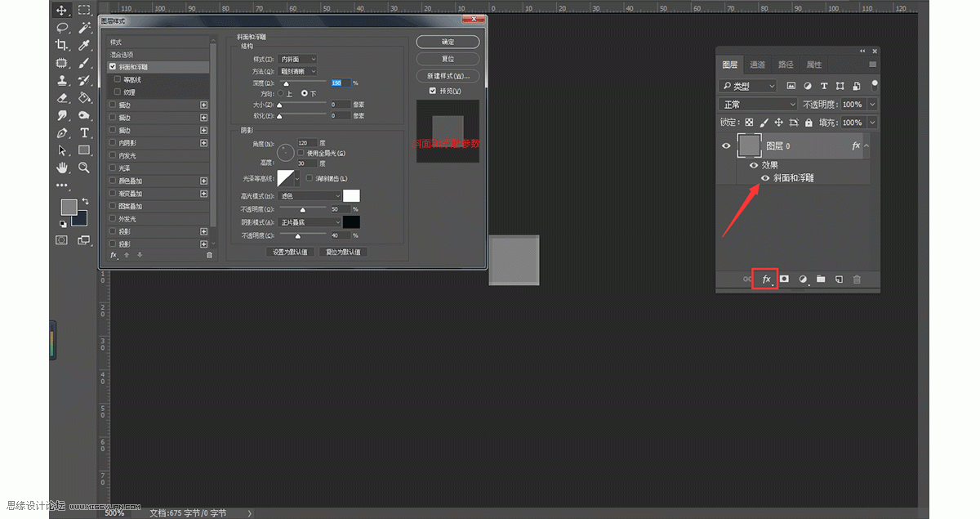Screen dimensions: 980x519
Task: Select the 上 direction radio button
Action: point(282,94)
